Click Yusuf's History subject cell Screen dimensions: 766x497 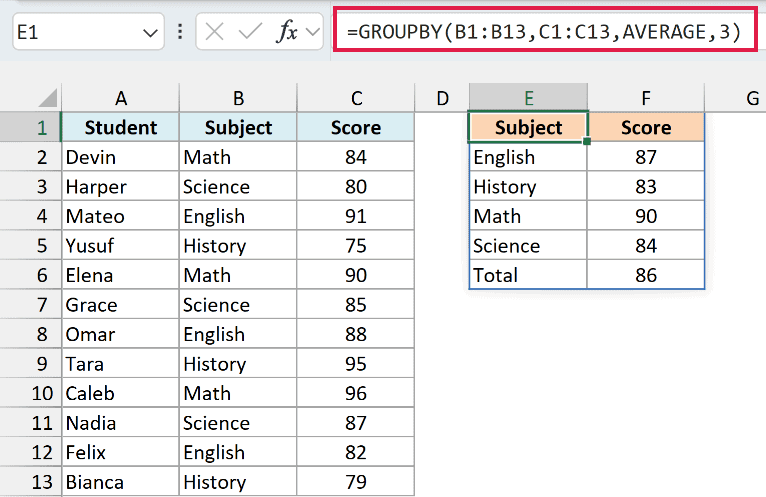click(x=238, y=246)
